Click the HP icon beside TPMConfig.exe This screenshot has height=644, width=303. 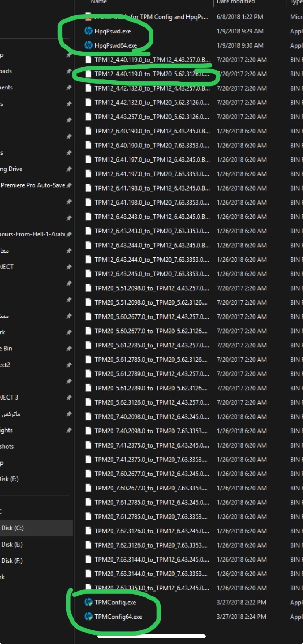88,602
